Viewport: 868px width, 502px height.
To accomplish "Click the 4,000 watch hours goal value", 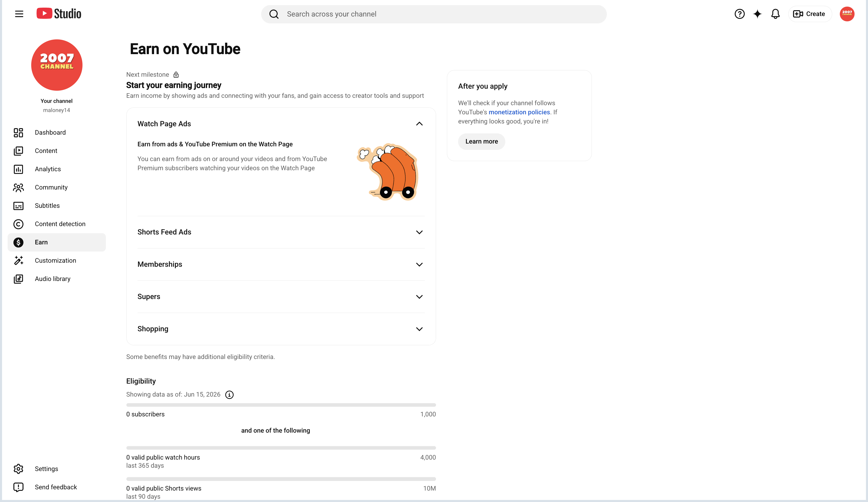I will click(x=428, y=457).
